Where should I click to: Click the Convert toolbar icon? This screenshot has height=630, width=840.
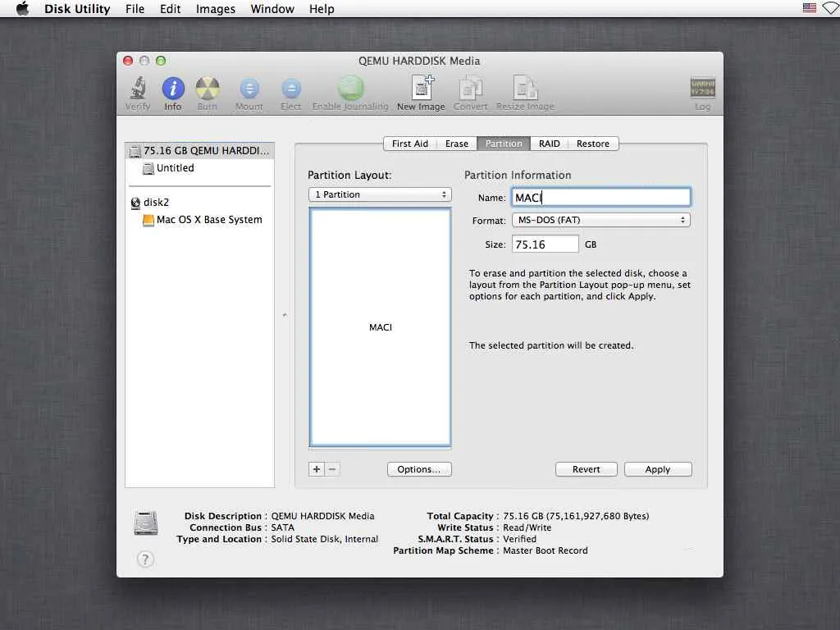pos(470,94)
